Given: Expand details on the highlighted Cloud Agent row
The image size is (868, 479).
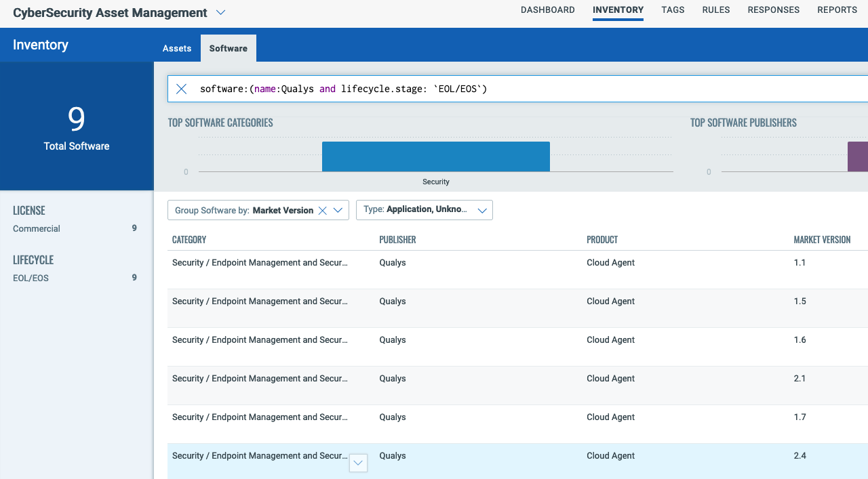Looking at the screenshot, I should click(x=358, y=463).
